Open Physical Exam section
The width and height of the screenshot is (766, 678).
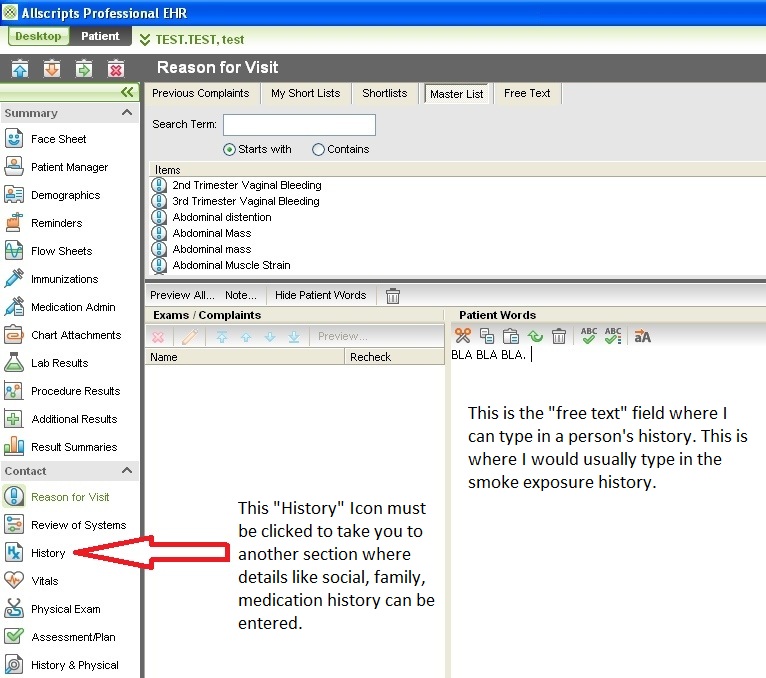[x=65, y=609]
